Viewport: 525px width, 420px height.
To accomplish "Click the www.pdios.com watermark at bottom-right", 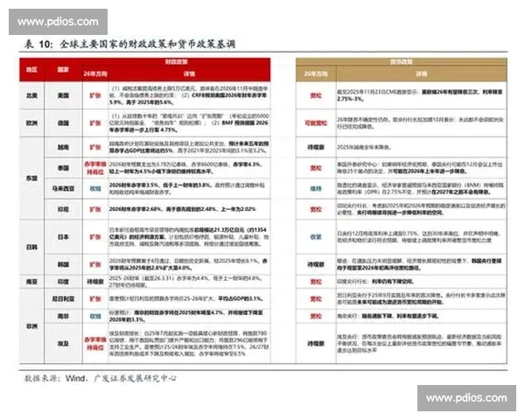I will 467,398.
